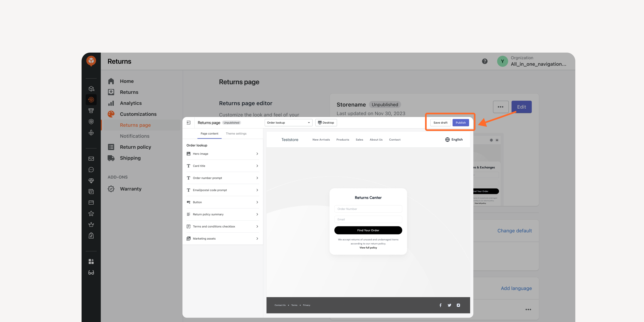Click the Facebook icon in preview footer
The image size is (644, 322).
[x=440, y=305]
